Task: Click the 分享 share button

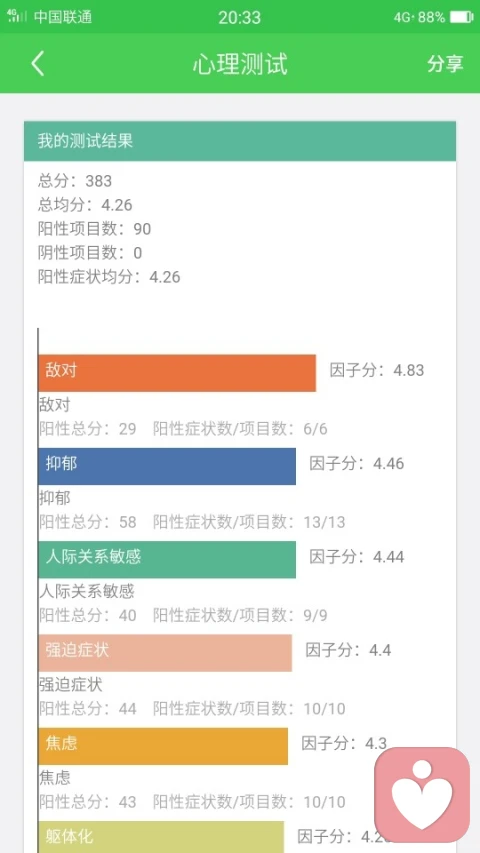Action: pyautogui.click(x=445, y=64)
